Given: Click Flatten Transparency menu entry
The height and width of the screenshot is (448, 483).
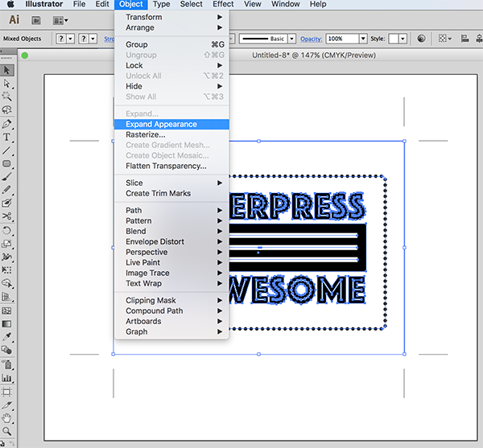Looking at the screenshot, I should [x=166, y=166].
